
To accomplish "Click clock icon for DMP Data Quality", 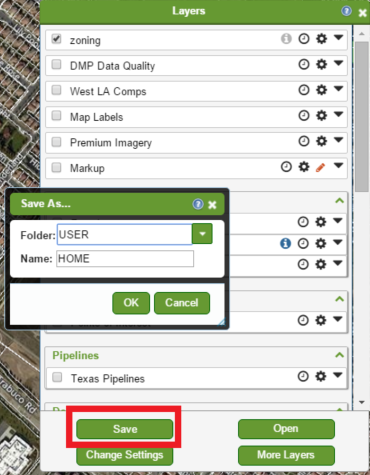I will 304,64.
